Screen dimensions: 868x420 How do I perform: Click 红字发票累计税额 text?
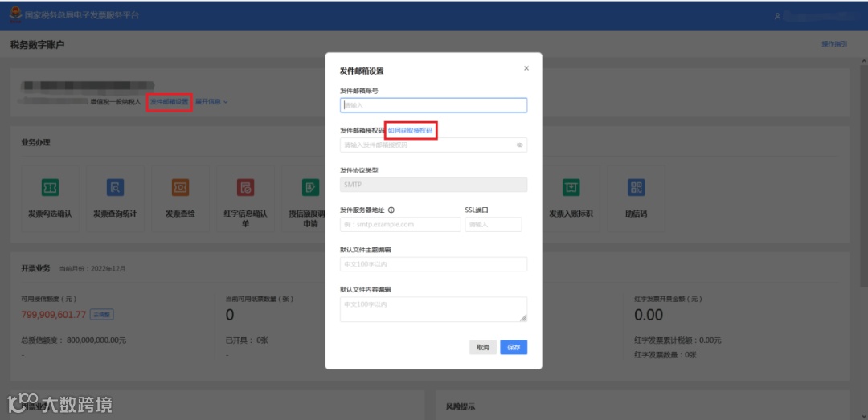tap(678, 340)
